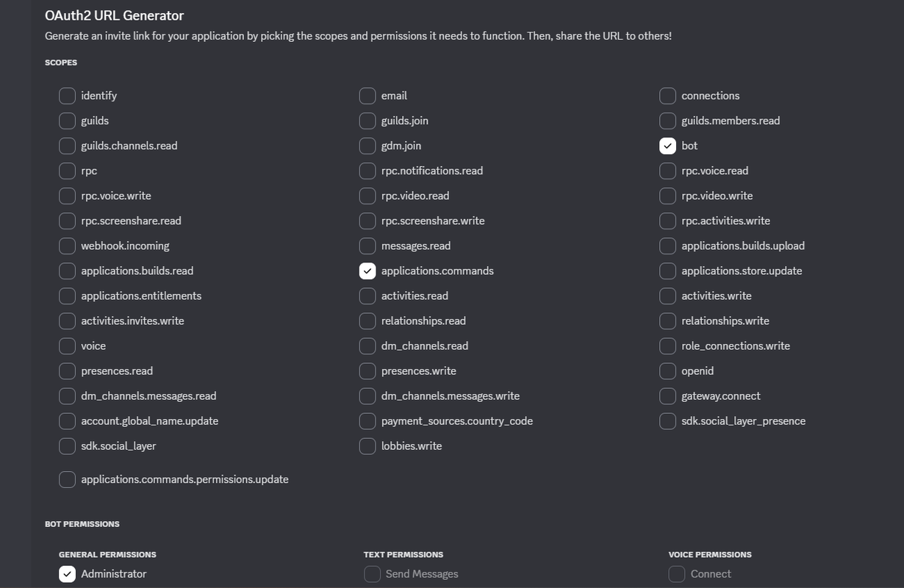The image size is (904, 588).
Task: Check the email scope box
Action: tap(367, 96)
